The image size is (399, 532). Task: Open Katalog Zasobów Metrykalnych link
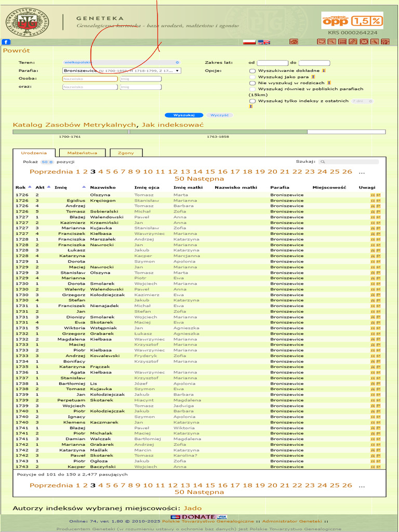click(75, 125)
